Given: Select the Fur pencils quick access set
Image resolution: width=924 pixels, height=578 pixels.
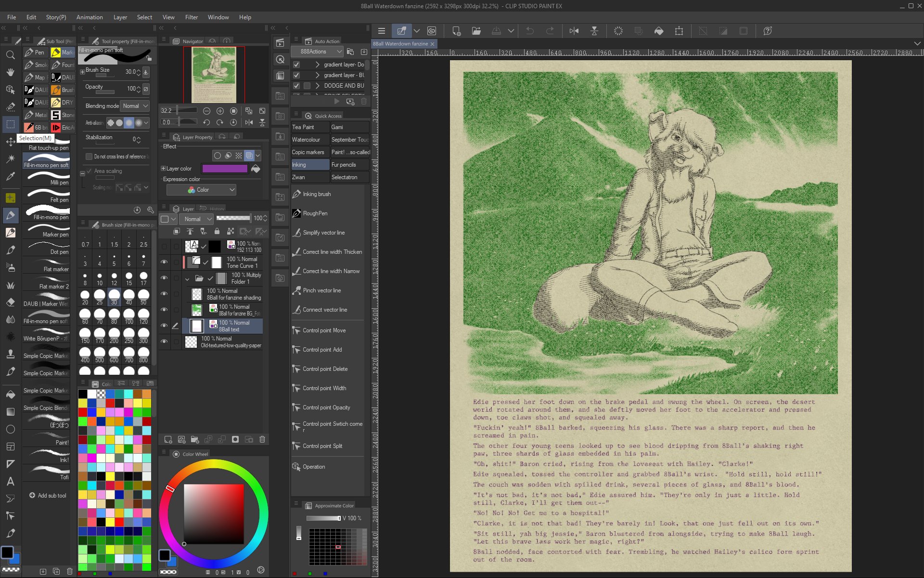Looking at the screenshot, I should coord(350,165).
